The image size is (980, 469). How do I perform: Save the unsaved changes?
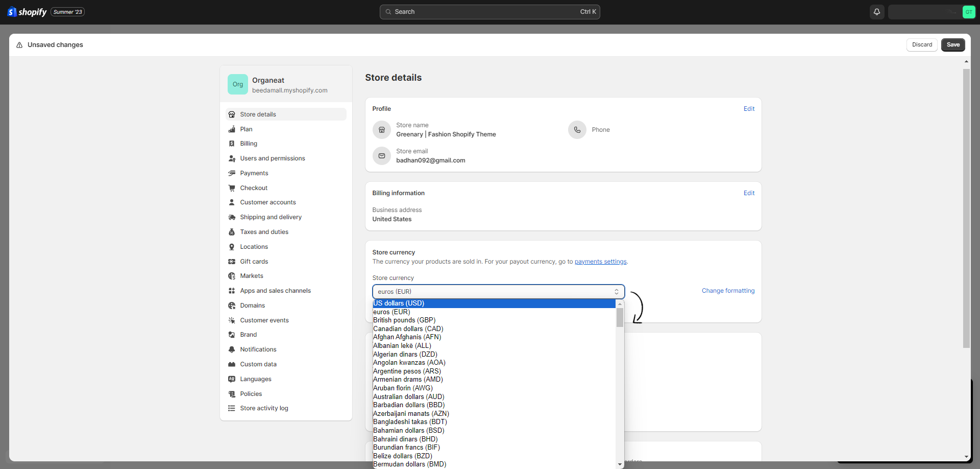tap(953, 45)
